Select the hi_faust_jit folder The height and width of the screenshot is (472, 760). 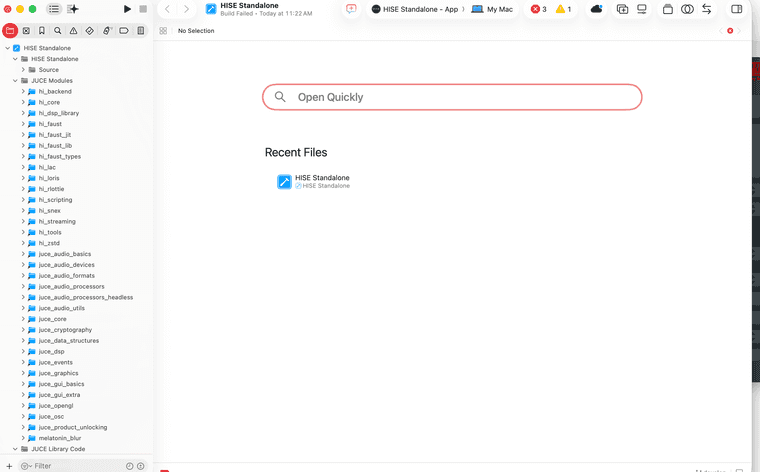pos(55,135)
